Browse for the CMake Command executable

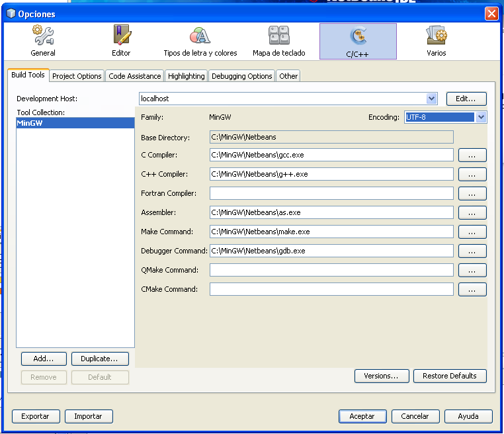coord(472,289)
